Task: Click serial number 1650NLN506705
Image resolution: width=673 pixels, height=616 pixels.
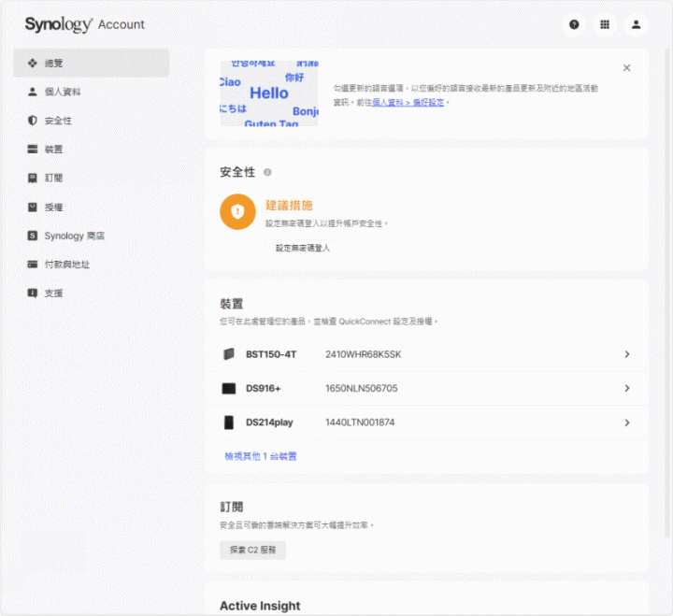Action: 362,388
